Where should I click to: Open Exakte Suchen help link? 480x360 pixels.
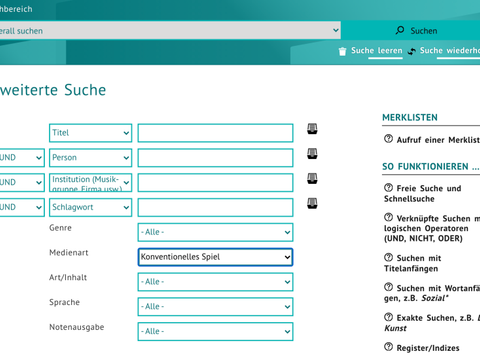pos(432,323)
